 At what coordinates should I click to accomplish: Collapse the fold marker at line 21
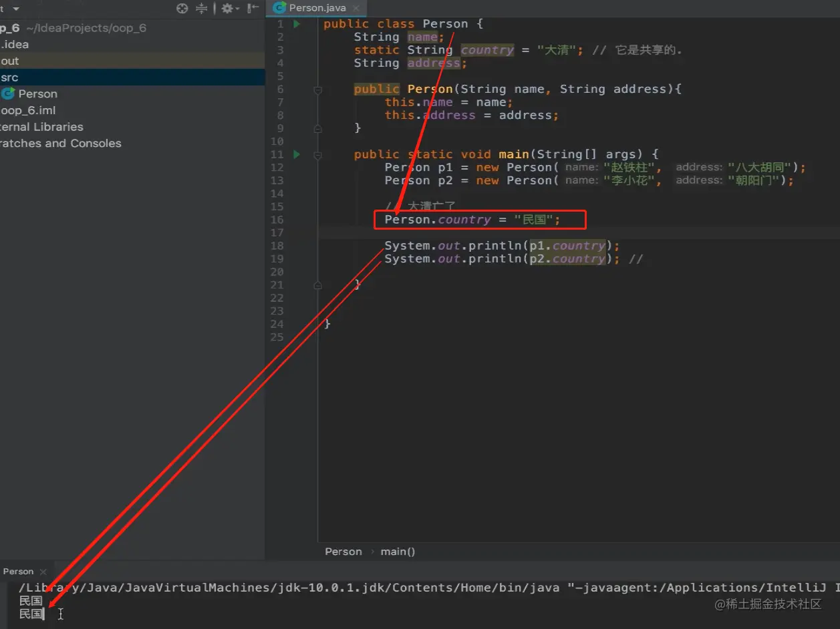pyautogui.click(x=317, y=284)
